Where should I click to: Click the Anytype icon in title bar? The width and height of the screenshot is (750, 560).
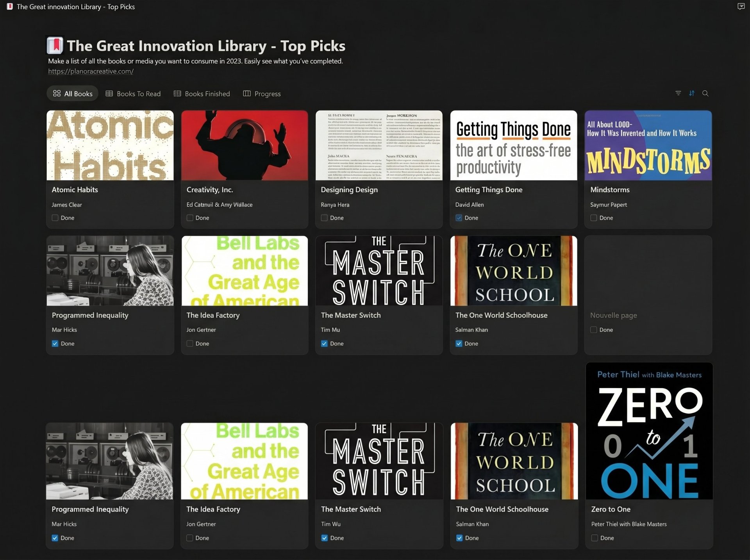pos(9,7)
